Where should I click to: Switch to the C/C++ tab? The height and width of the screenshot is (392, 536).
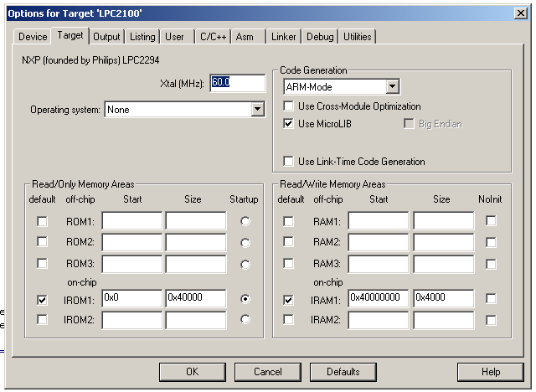coord(213,37)
